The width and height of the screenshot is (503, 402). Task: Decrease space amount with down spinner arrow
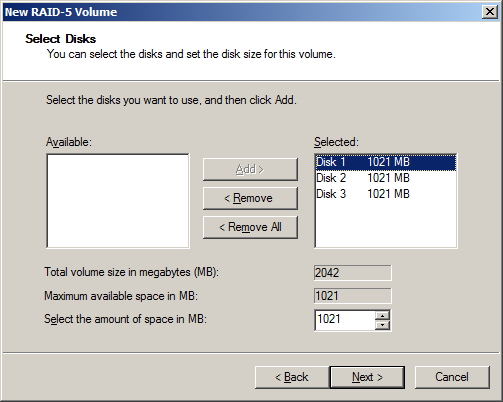coord(382,325)
